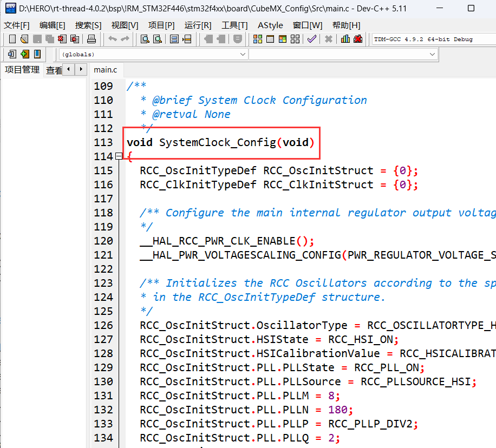Screen dimensions: 496x448
Task: Click the grayed Save file icon
Action: pos(37,39)
